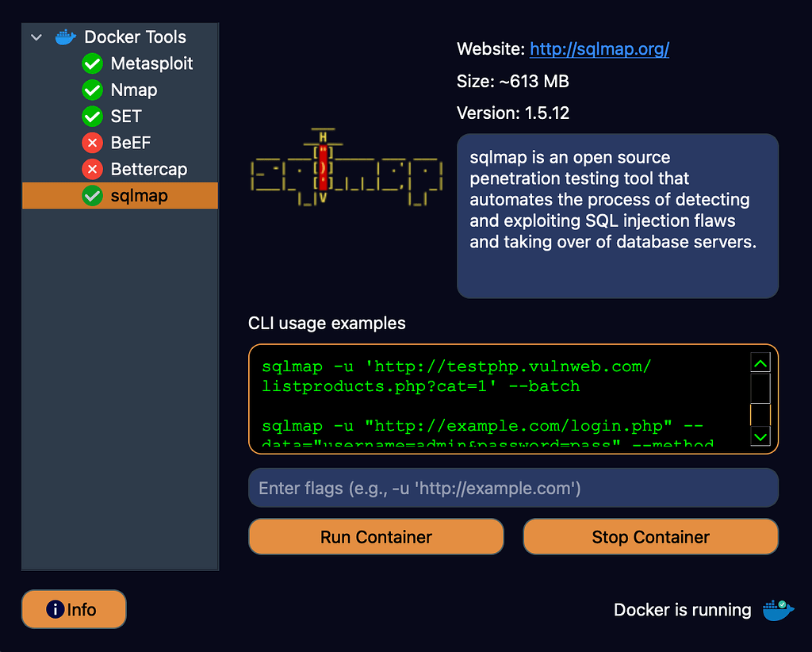Click the Run Container button

tap(376, 537)
